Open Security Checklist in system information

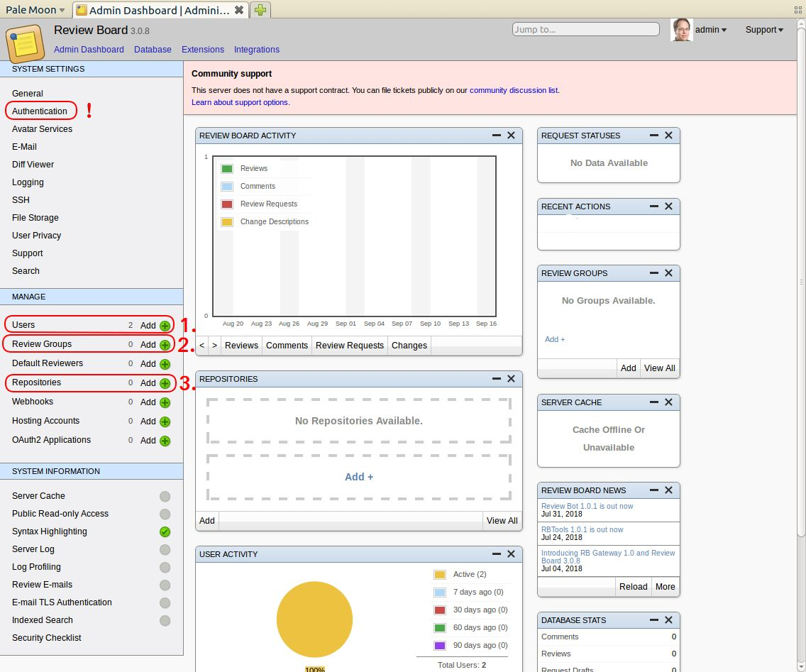pos(46,637)
